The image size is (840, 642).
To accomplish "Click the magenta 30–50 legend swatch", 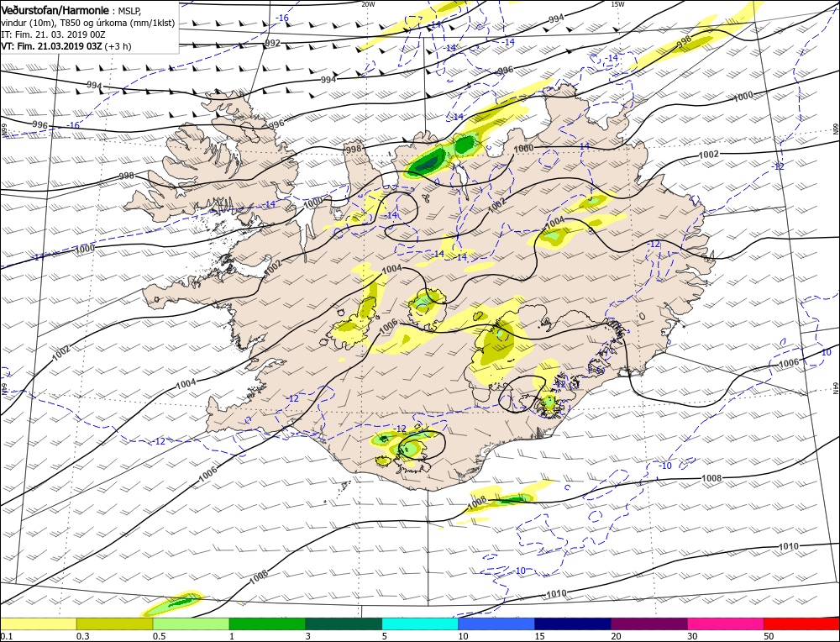I will tap(726, 624).
